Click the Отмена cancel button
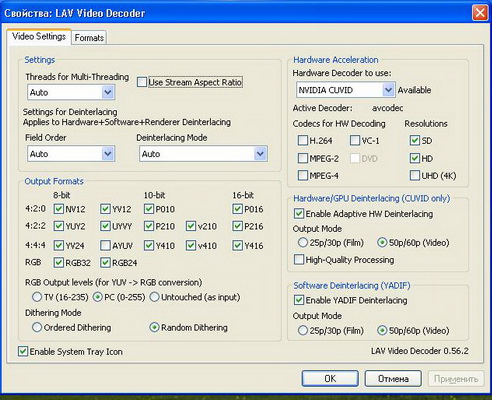The height and width of the screenshot is (400, 492). click(393, 379)
